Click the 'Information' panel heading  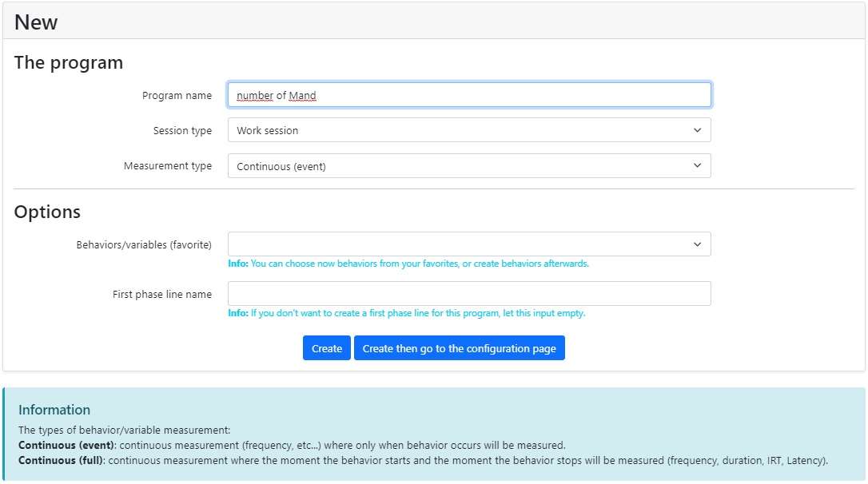(54, 410)
